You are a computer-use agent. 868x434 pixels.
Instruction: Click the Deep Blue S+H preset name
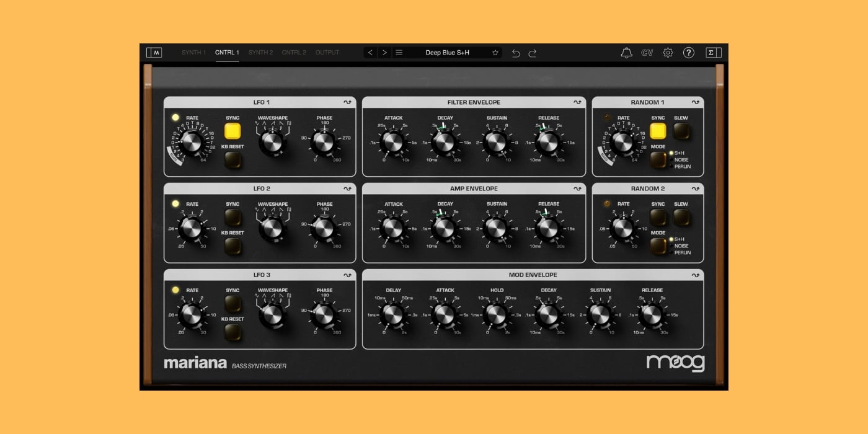pyautogui.click(x=447, y=53)
